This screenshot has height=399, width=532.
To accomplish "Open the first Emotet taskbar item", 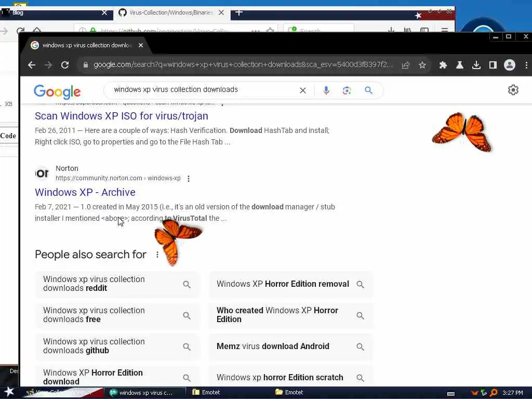I will click(207, 393).
